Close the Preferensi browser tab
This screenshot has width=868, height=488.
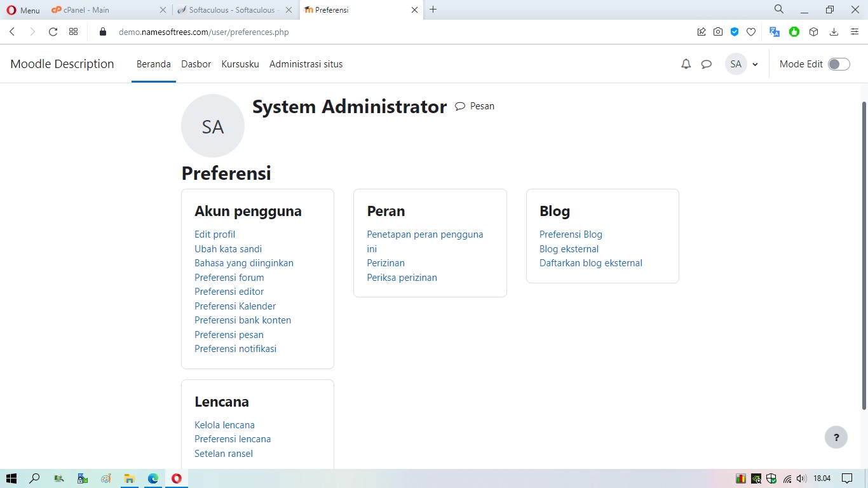tap(415, 10)
